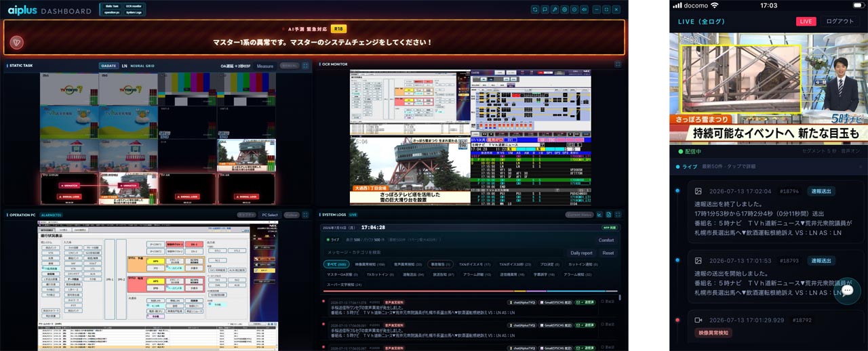Open the PC Select dropdown in Operation PC
The height and width of the screenshot is (351, 868).
coord(270,215)
